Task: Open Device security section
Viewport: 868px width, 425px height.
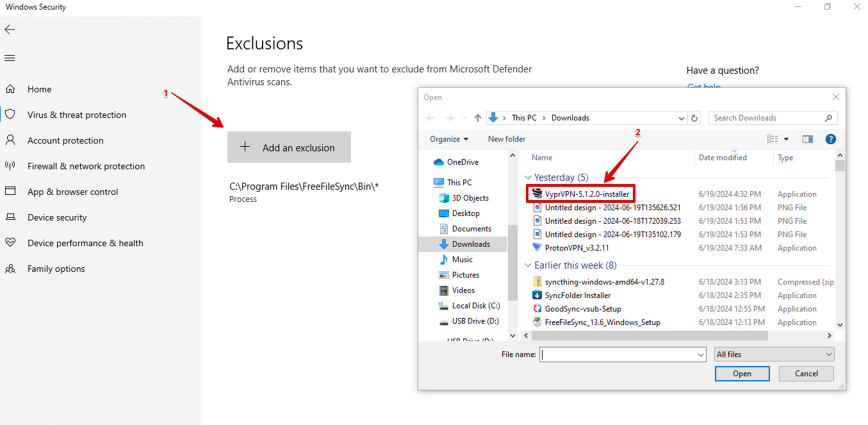Action: [x=57, y=217]
